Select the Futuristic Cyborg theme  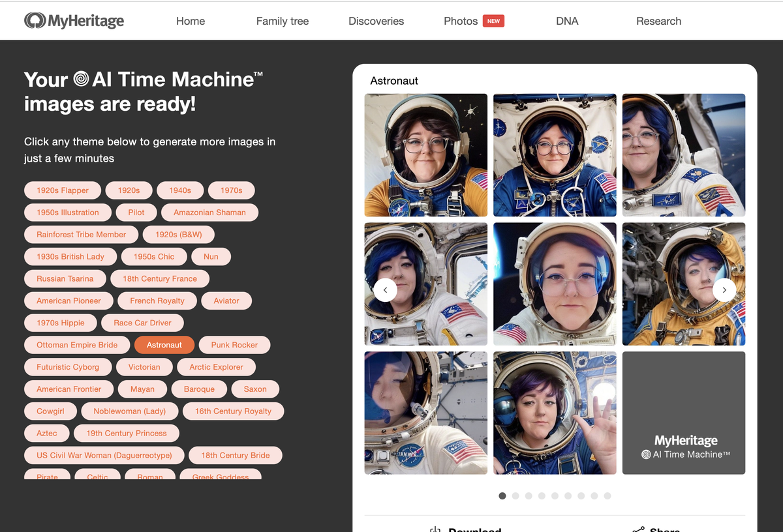[x=67, y=366]
